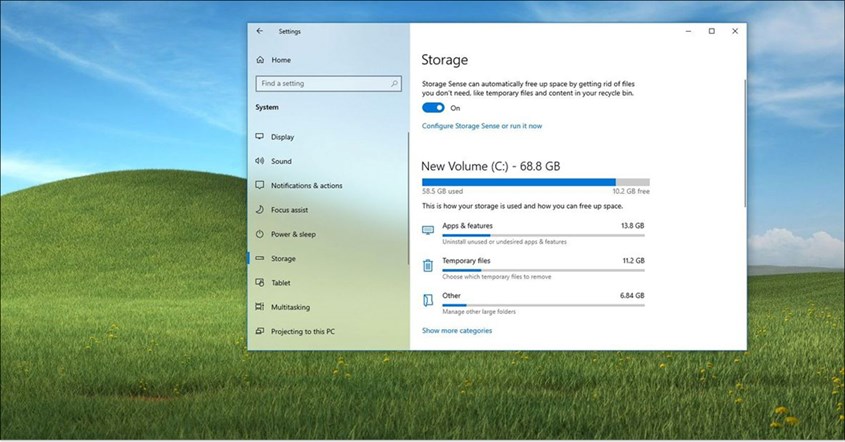Click the Projecting to this PC icon
This screenshot has width=845, height=442.
pyautogui.click(x=260, y=331)
